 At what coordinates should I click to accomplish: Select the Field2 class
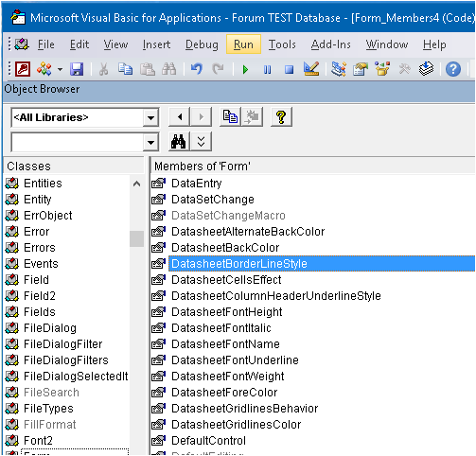click(40, 296)
